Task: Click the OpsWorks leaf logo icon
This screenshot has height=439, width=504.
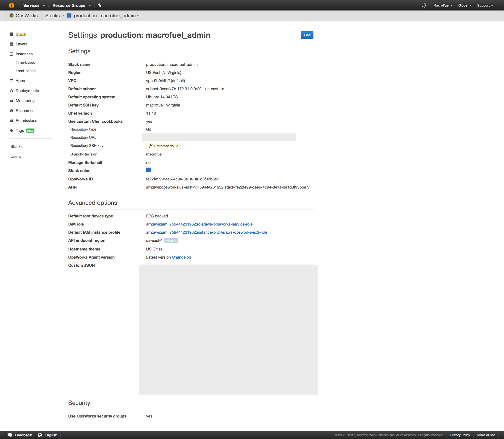Action: (11, 16)
